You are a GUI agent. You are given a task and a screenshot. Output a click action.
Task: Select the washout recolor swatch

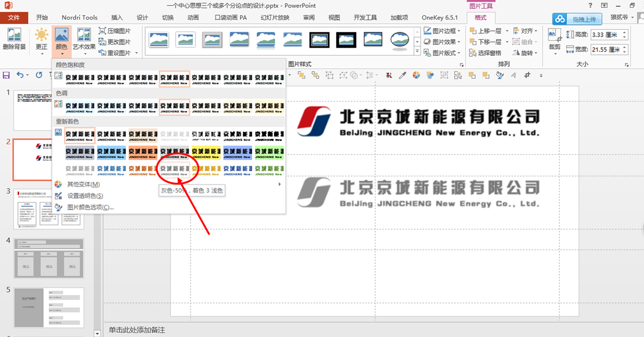coord(174,136)
